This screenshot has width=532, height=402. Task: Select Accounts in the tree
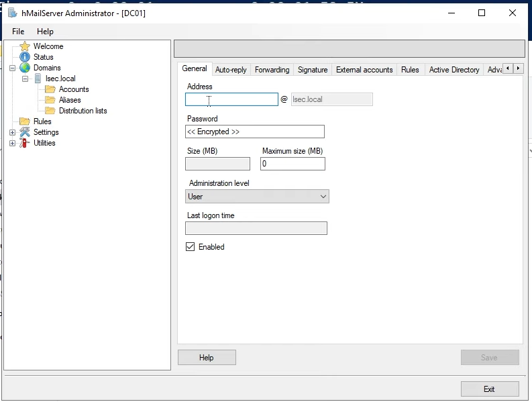[74, 89]
